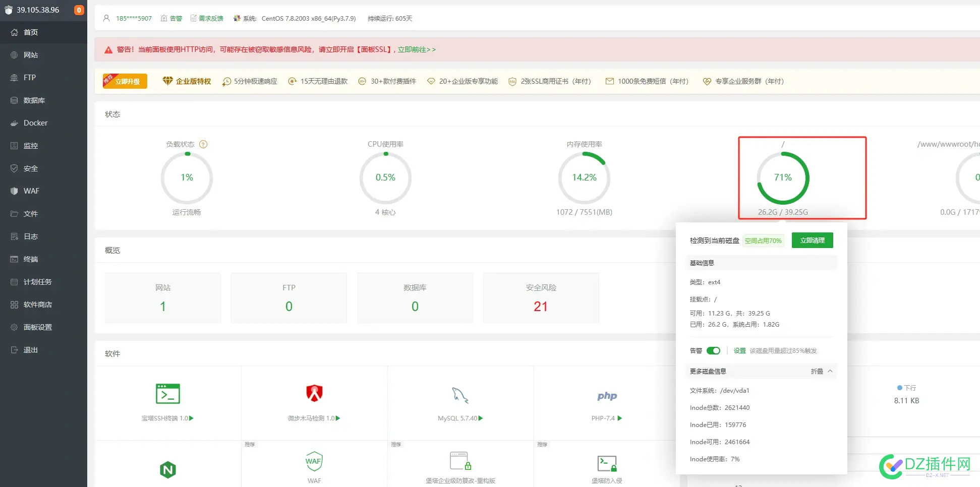Go to 软件商店 in the sidebar

tap(37, 305)
